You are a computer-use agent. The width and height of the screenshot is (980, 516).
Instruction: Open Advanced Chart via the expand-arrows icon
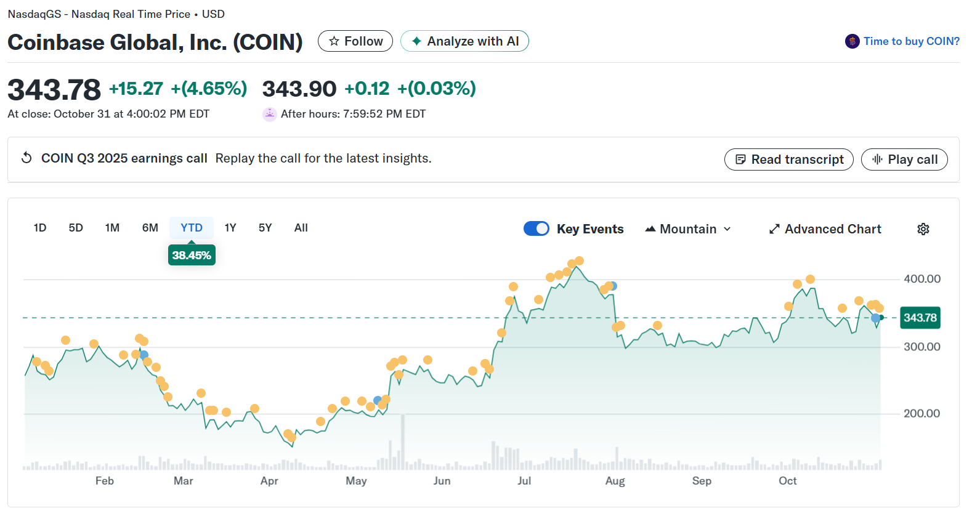774,228
